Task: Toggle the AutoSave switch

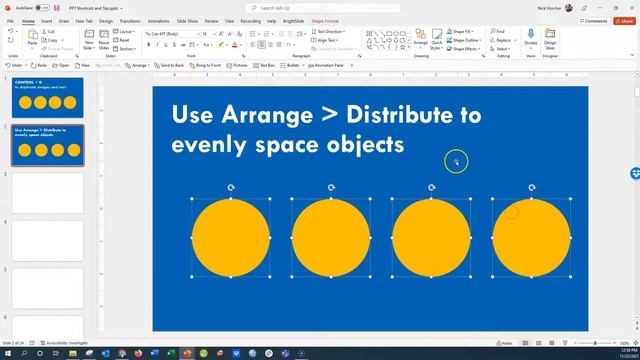Action: click(42, 8)
